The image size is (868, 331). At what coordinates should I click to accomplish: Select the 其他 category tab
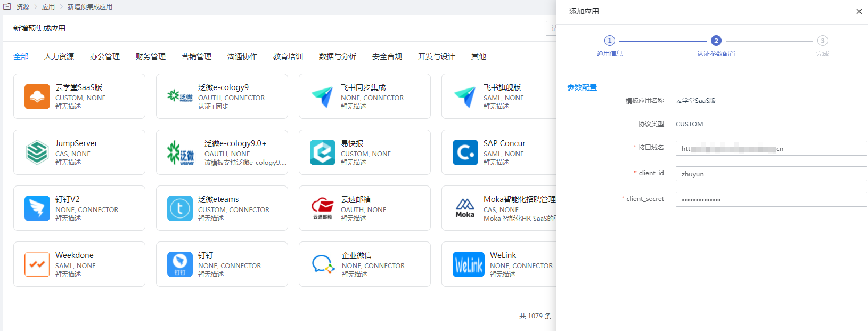[x=479, y=56]
